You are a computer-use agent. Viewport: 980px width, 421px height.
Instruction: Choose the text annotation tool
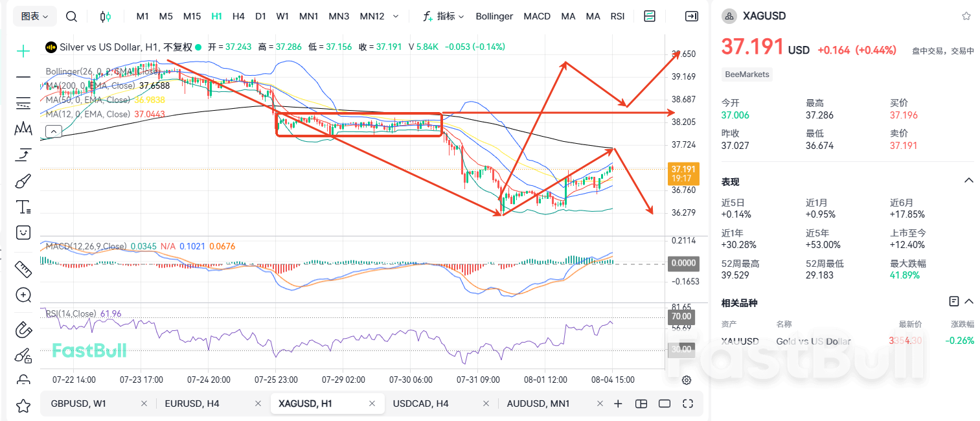pyautogui.click(x=23, y=207)
